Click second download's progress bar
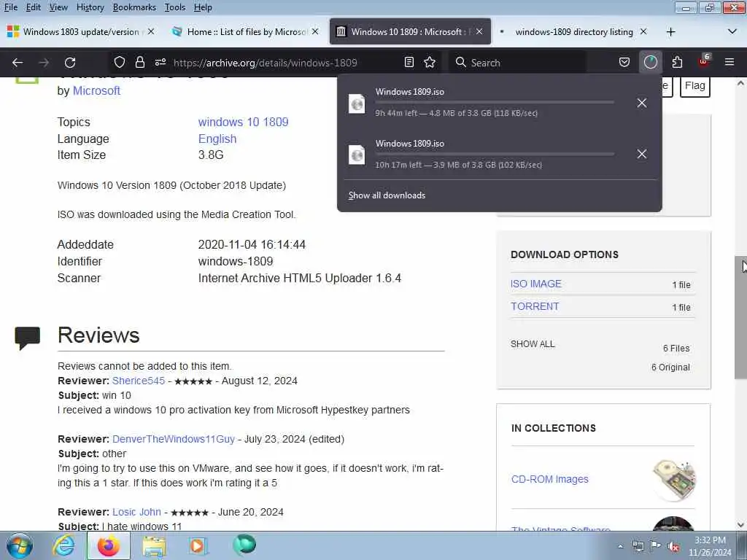Image resolution: width=747 pixels, height=560 pixels. (x=495, y=153)
